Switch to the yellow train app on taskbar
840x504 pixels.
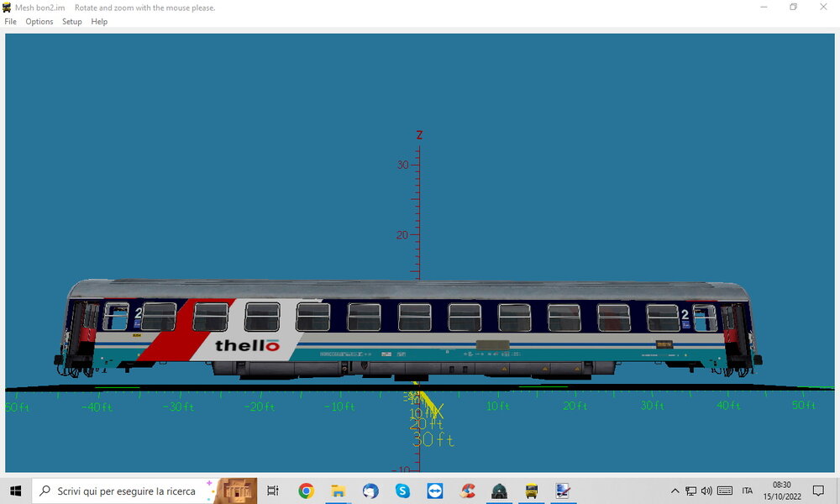(531, 491)
